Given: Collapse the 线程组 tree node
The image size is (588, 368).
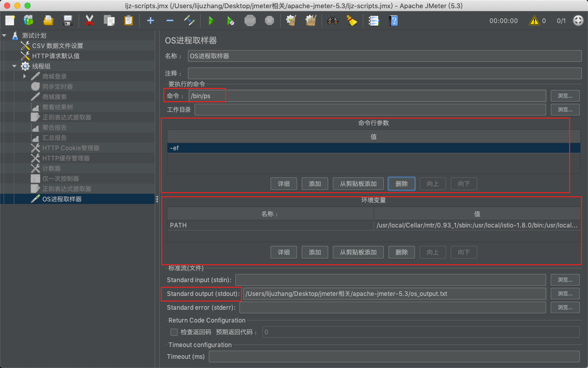Looking at the screenshot, I should click(14, 66).
